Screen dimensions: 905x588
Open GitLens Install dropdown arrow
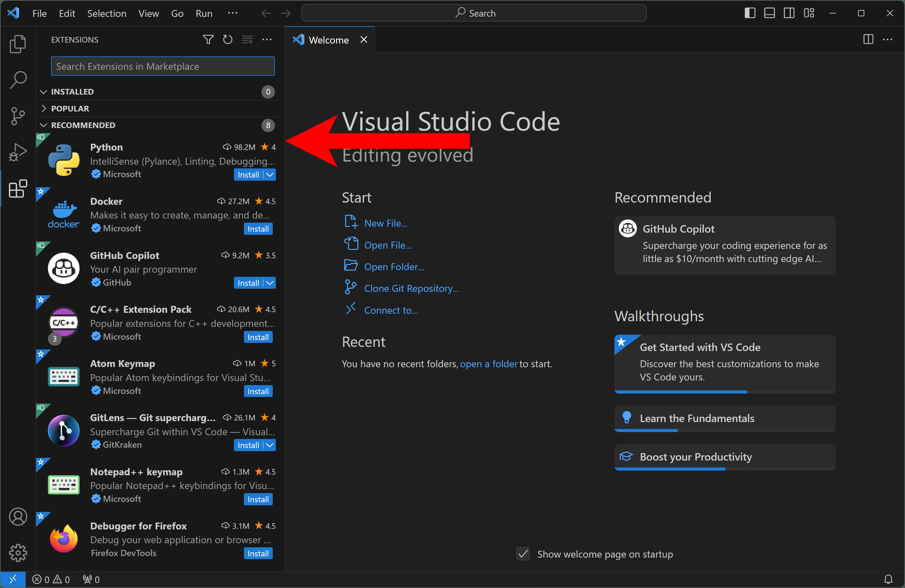pos(270,445)
